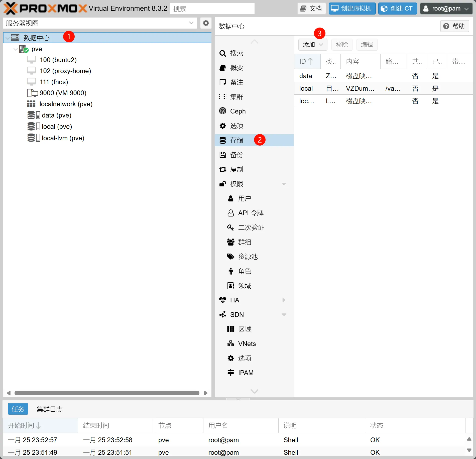Click the 帮助 help button
Image resolution: width=476 pixels, height=459 pixels.
(x=454, y=26)
